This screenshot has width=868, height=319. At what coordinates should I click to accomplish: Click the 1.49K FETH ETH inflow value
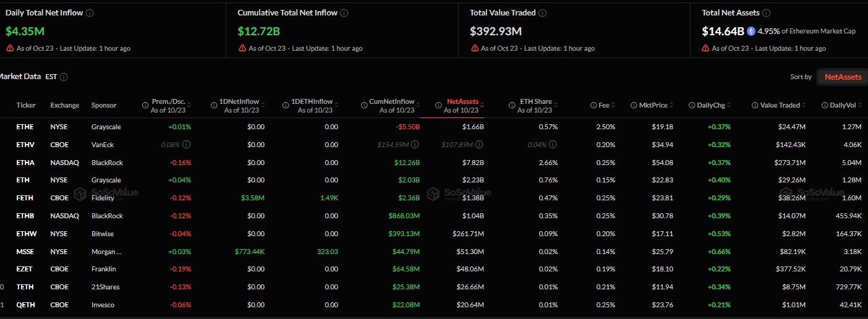click(x=329, y=198)
